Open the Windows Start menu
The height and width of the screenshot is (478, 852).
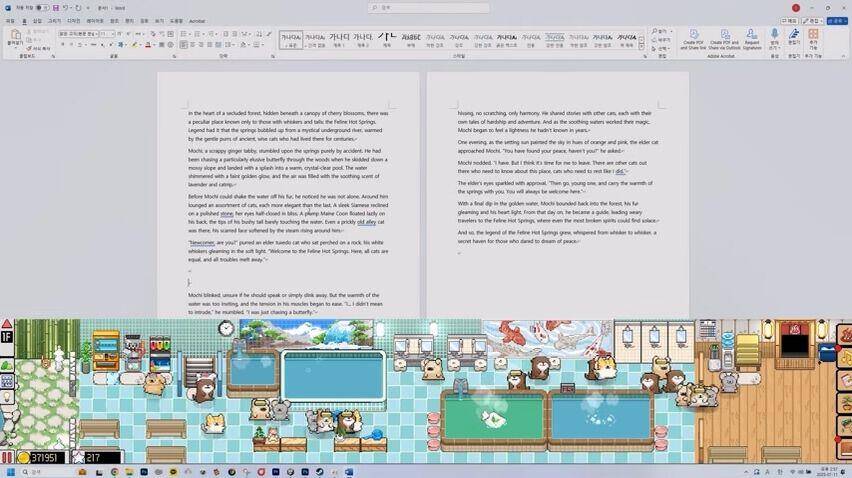click(10, 472)
